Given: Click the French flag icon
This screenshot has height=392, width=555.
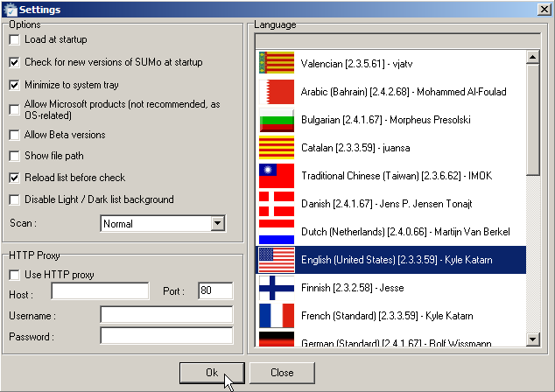Looking at the screenshot, I should coord(277,316).
